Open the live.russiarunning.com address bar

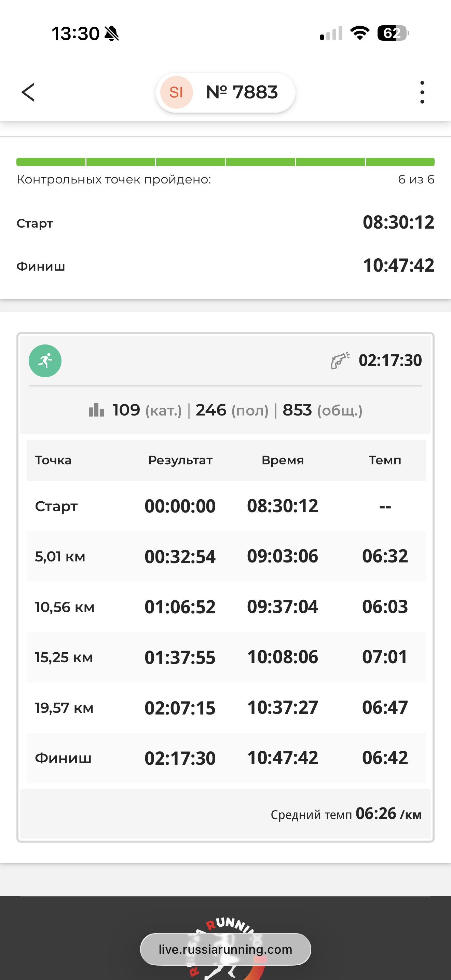click(225, 949)
